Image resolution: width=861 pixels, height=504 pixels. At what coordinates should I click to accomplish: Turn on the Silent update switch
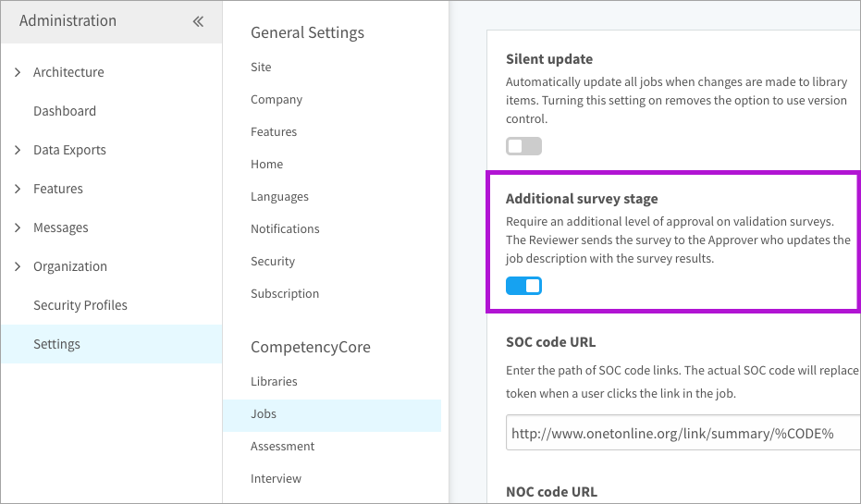(x=523, y=146)
